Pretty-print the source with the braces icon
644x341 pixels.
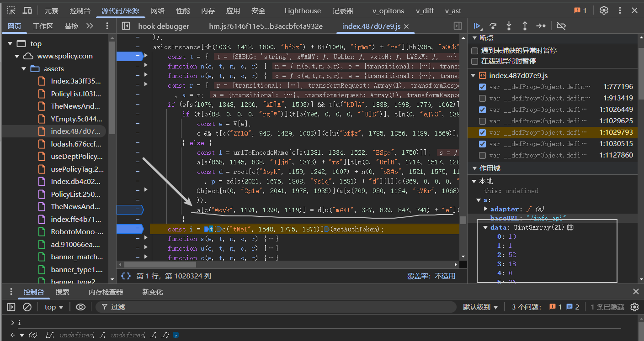(126, 276)
